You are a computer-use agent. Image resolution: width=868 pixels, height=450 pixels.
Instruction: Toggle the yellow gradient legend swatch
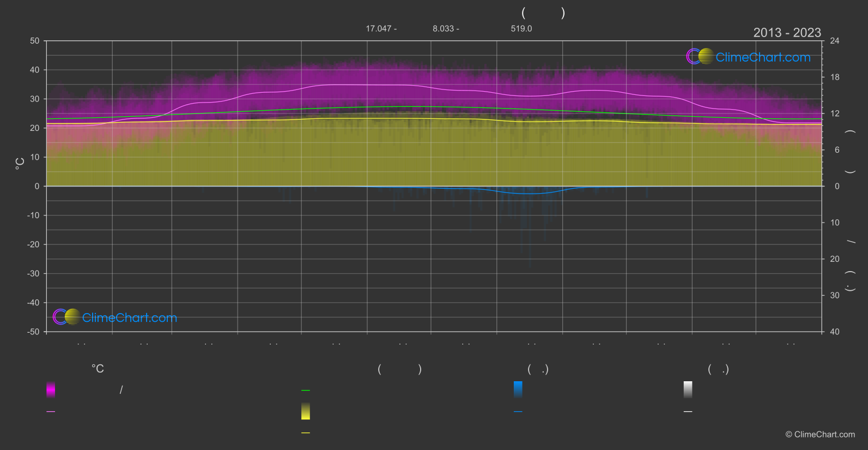coord(306,411)
